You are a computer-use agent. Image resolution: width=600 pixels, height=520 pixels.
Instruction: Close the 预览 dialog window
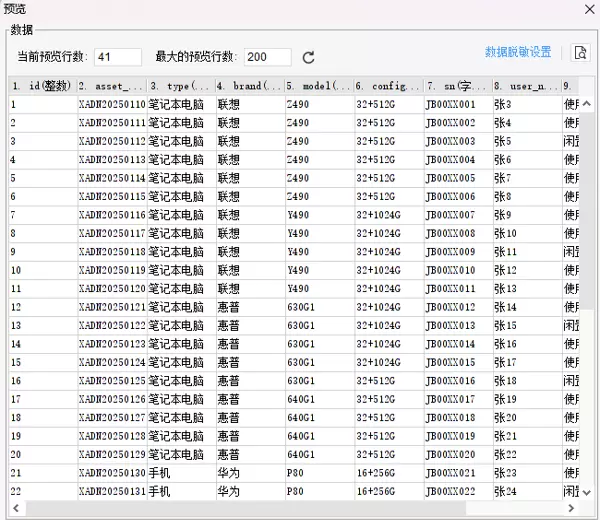587,9
